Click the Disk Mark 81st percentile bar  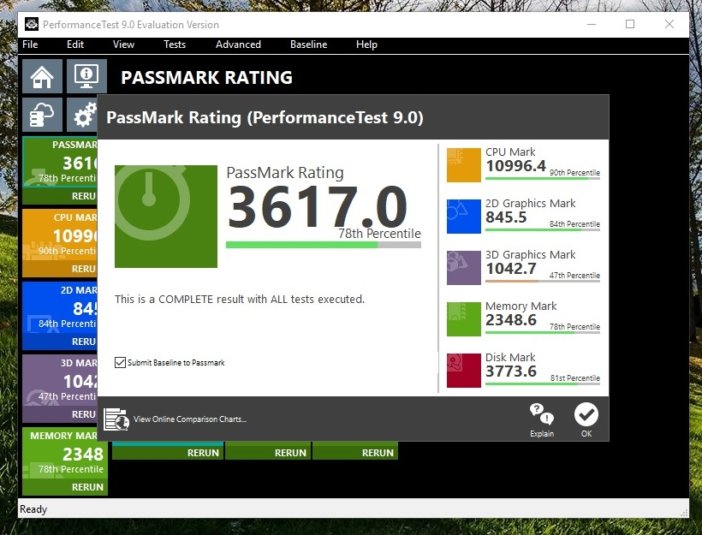[x=543, y=384]
